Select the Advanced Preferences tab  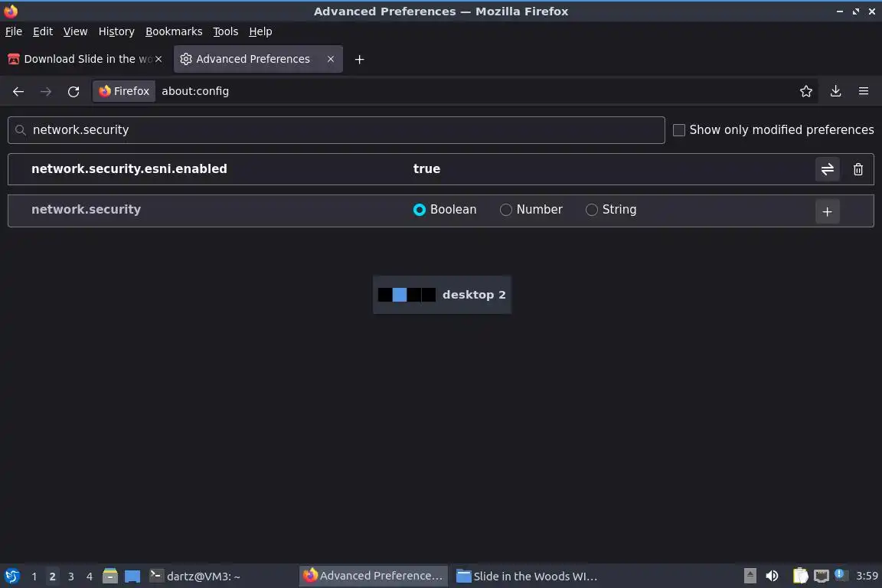pyautogui.click(x=257, y=59)
